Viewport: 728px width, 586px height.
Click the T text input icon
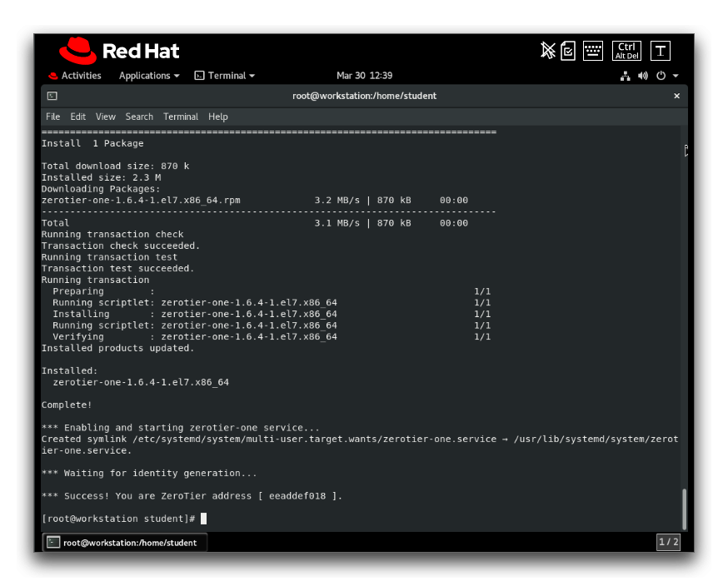(x=661, y=51)
